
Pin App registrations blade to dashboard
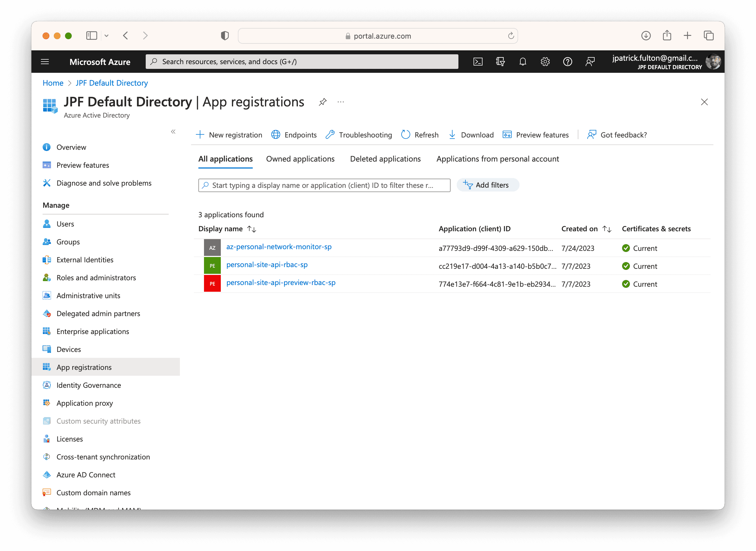(x=323, y=102)
